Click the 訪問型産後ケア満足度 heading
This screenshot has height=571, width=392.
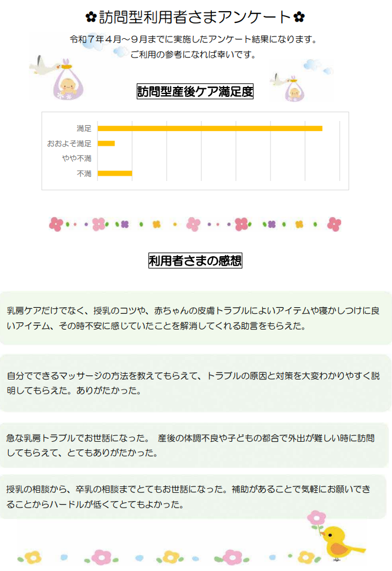[x=195, y=91]
